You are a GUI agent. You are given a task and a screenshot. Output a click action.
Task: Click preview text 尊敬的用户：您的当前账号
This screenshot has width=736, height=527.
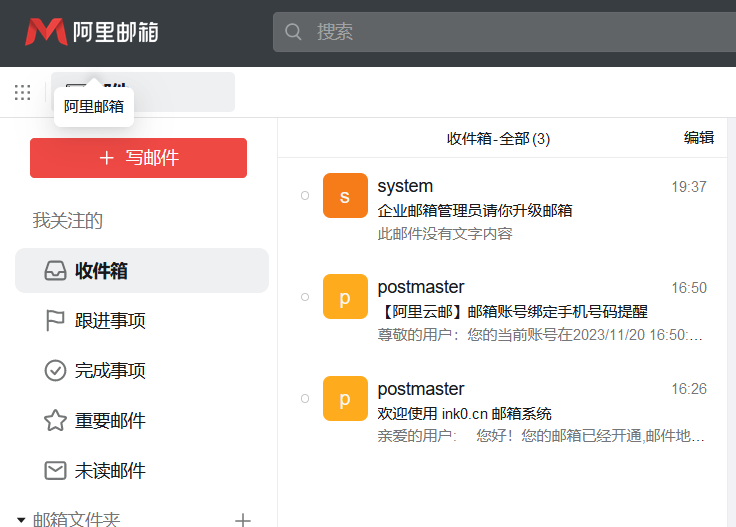coord(540,335)
